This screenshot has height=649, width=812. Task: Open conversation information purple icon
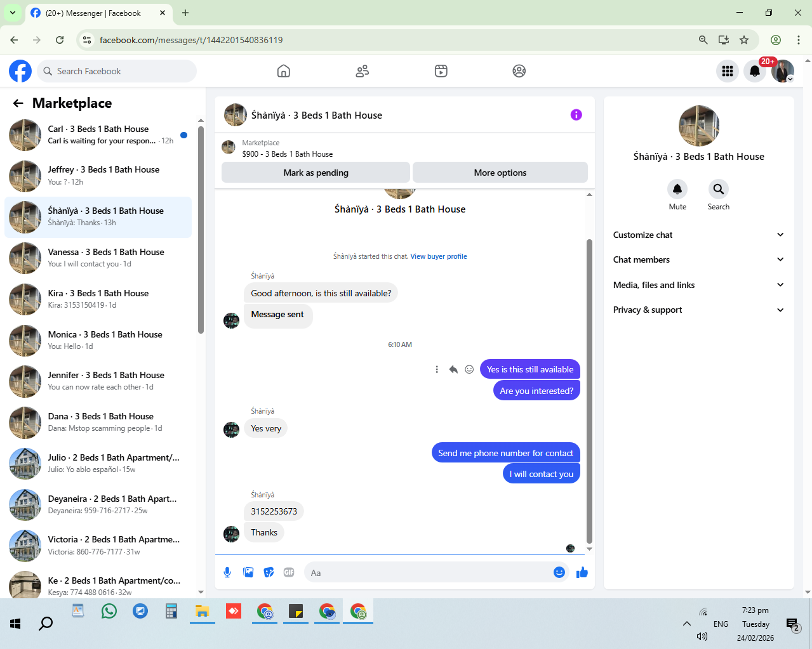pos(576,115)
